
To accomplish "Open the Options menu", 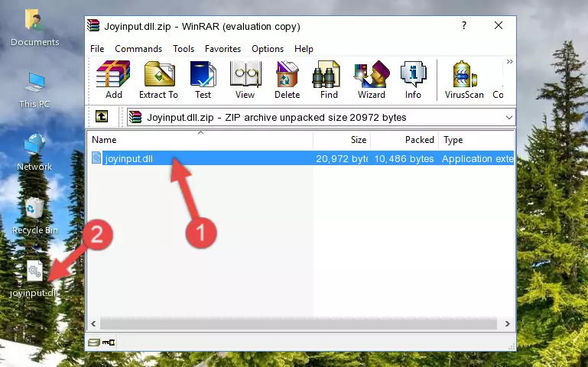I will tap(268, 49).
